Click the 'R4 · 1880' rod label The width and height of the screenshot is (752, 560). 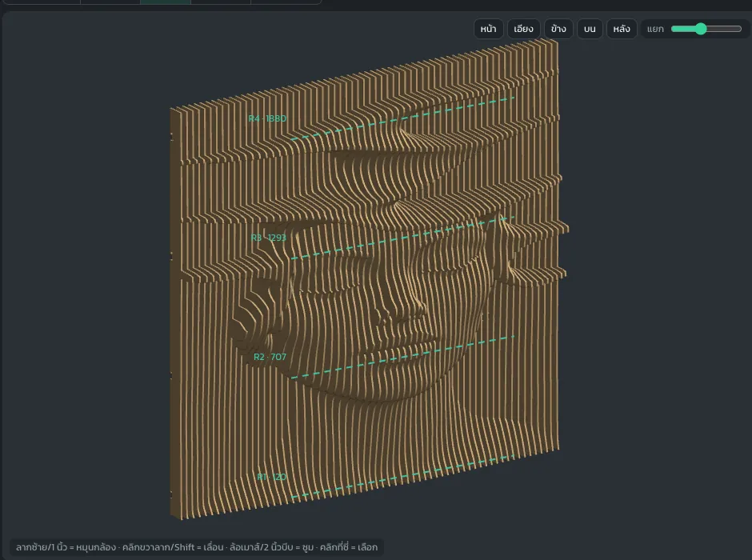pos(268,118)
